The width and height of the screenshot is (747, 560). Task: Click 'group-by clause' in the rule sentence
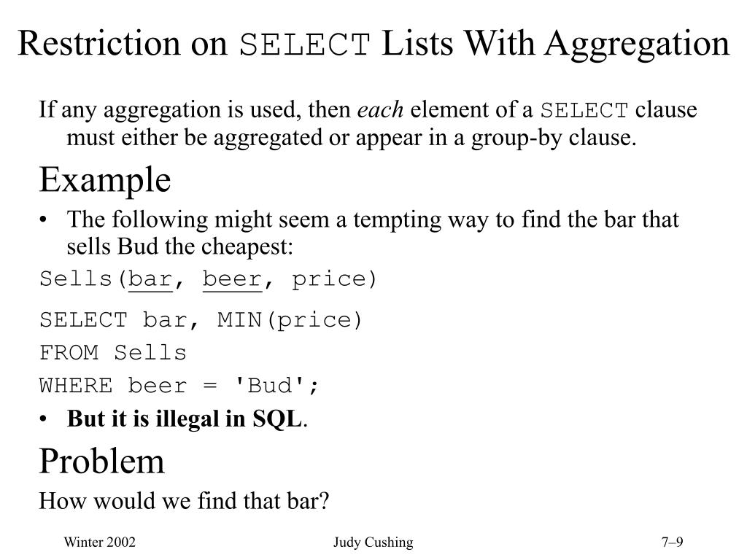[554, 138]
